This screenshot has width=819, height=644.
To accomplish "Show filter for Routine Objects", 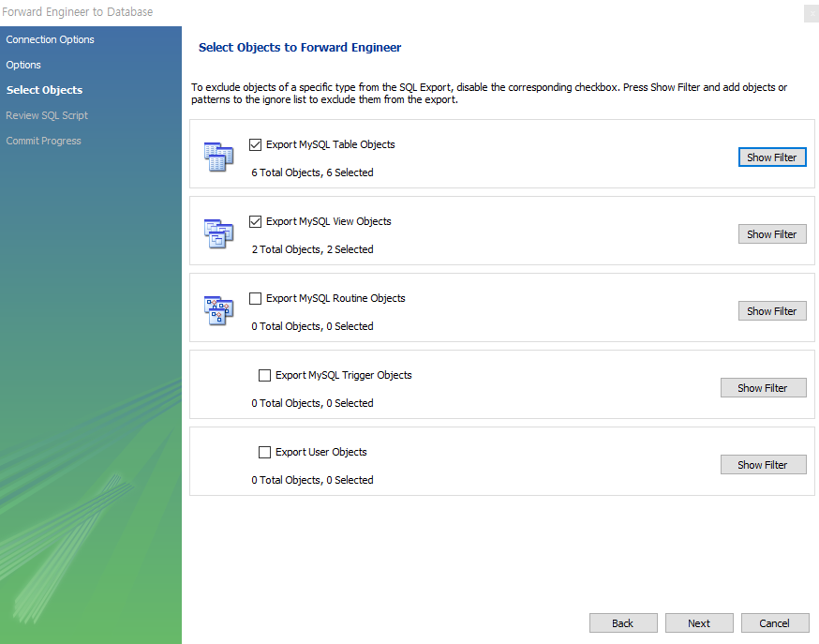I will pyautogui.click(x=772, y=311).
